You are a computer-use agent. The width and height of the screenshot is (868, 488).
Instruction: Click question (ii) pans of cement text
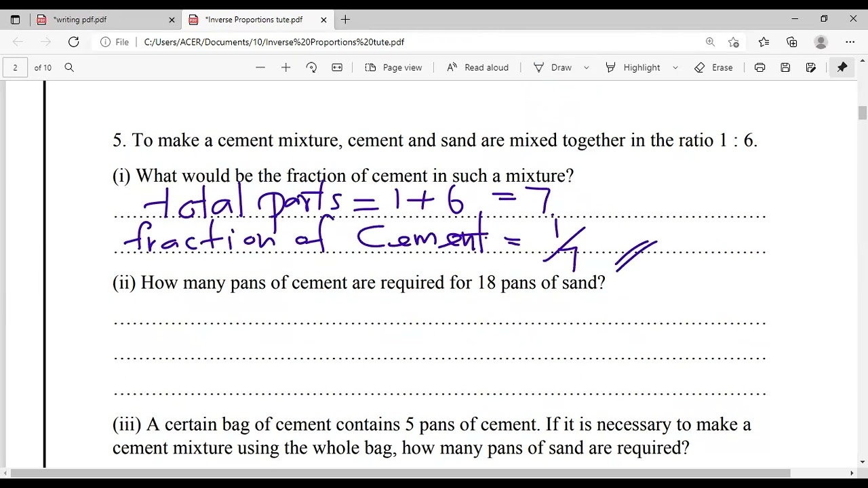359,282
